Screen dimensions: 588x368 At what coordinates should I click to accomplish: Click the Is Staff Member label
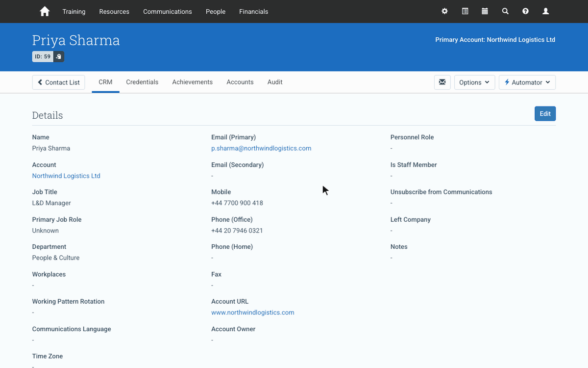pyautogui.click(x=414, y=165)
